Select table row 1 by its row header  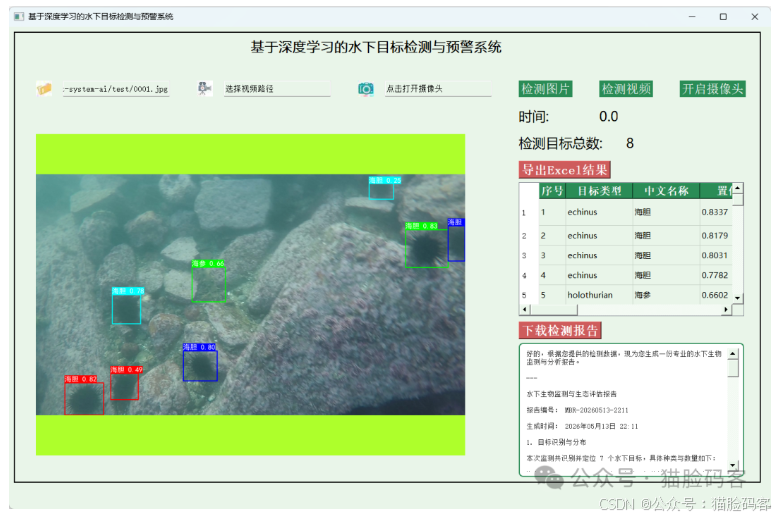[x=529, y=212]
